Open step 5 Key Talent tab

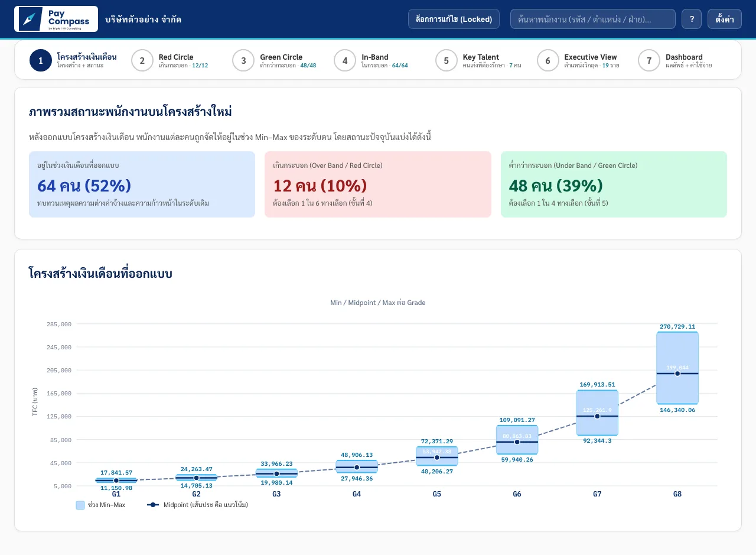(x=478, y=60)
